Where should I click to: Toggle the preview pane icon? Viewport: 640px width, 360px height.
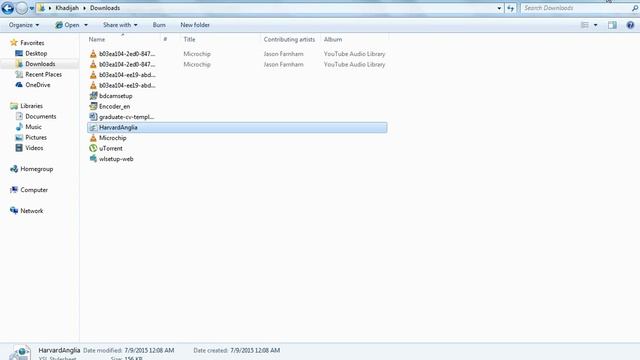pos(612,25)
